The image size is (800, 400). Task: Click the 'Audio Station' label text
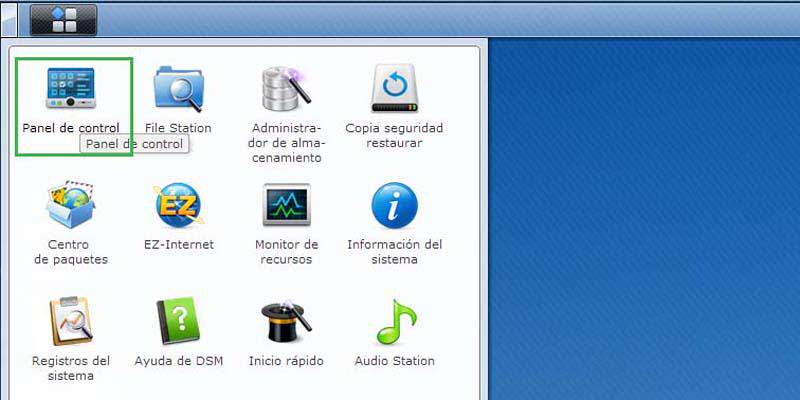coord(394,361)
